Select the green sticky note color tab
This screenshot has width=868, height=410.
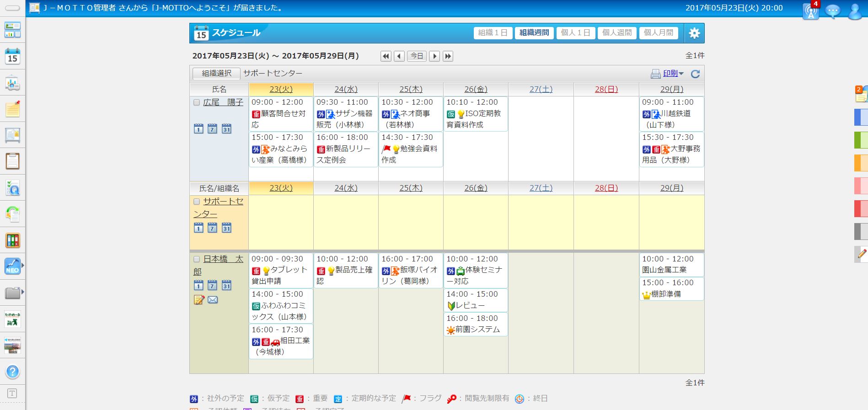(x=861, y=140)
